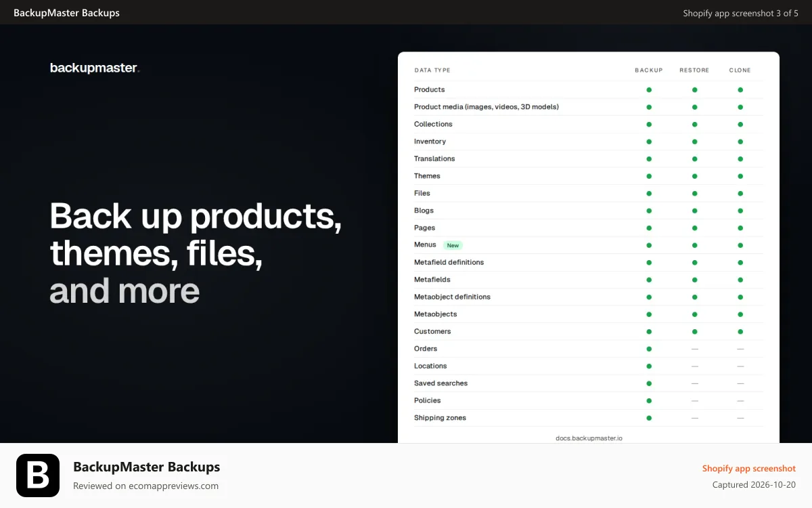Click the Backup dot in the Locations row
Image resolution: width=812 pixels, height=508 pixels.
point(649,366)
